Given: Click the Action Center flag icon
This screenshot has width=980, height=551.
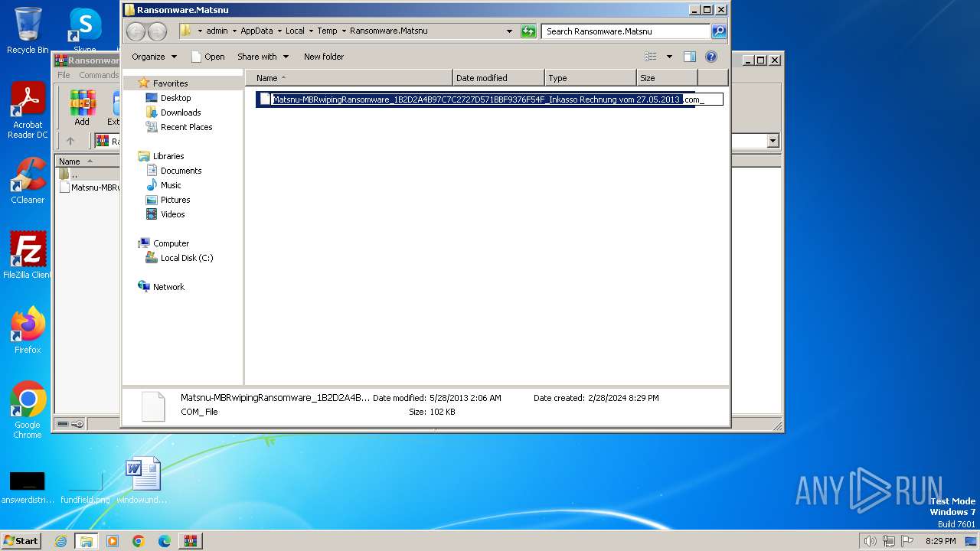Looking at the screenshot, I should coord(907,541).
